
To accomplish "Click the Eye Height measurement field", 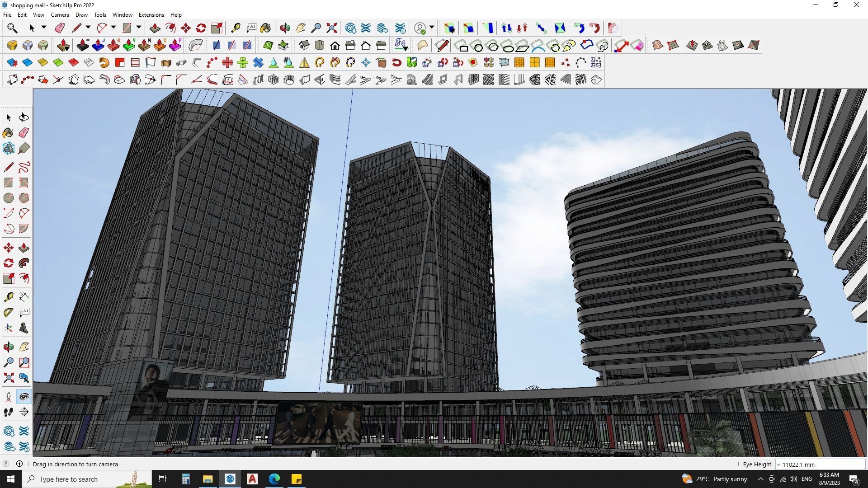I will (x=820, y=465).
